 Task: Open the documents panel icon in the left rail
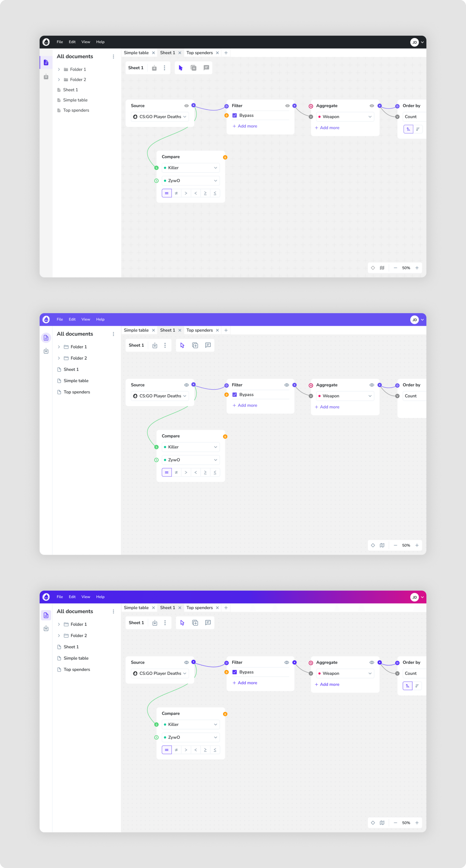coord(46,62)
